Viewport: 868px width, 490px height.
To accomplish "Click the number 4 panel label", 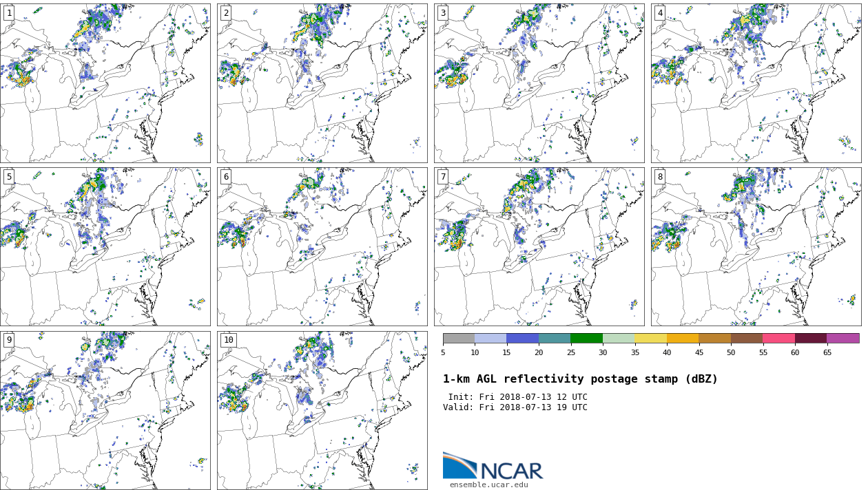I will pyautogui.click(x=660, y=13).
